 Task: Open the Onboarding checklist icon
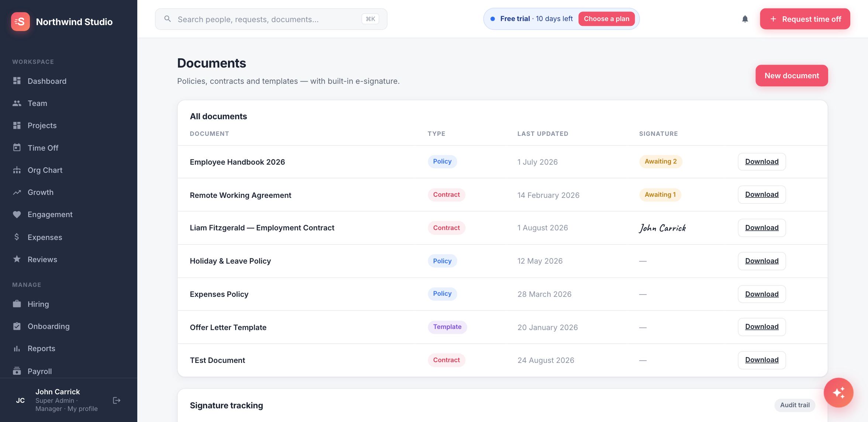coord(17,326)
